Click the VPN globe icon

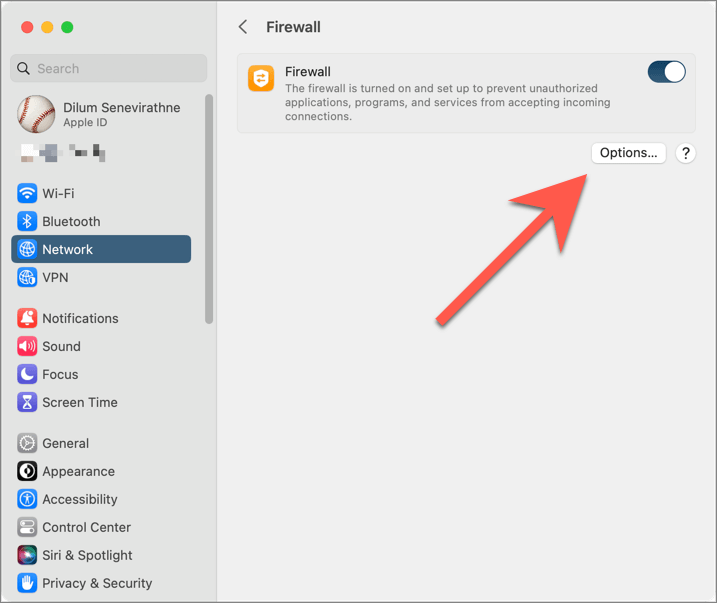pyautogui.click(x=27, y=277)
